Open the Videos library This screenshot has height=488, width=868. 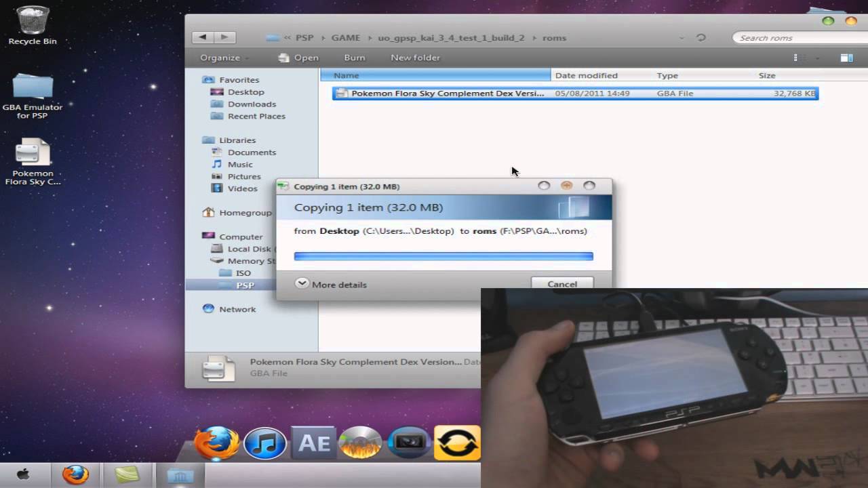[242, 189]
